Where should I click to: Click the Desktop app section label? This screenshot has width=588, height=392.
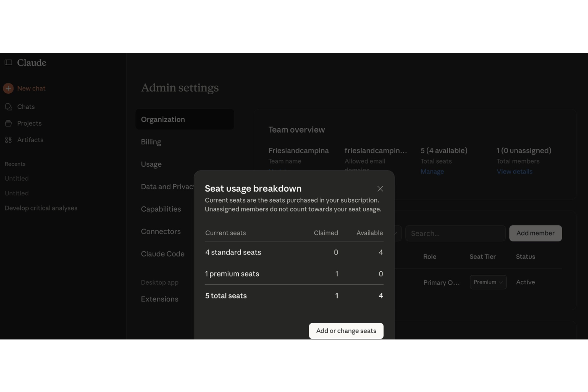click(x=159, y=282)
